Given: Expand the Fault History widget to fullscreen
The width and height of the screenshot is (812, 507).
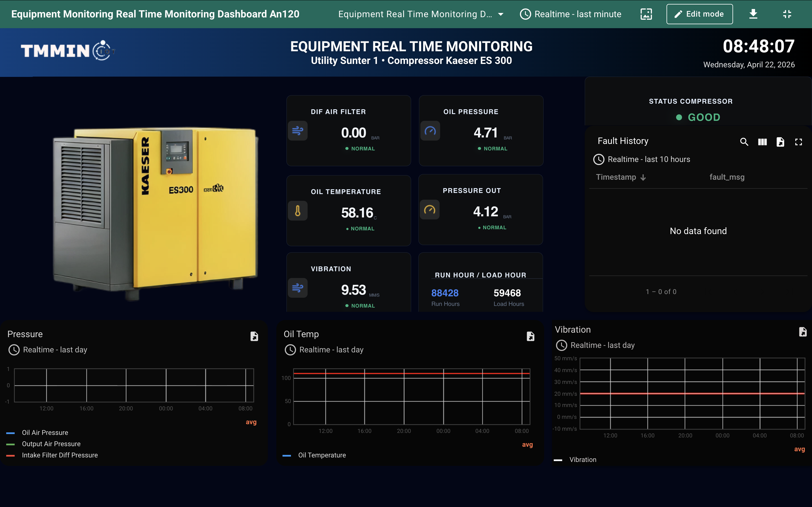Looking at the screenshot, I should 798,142.
